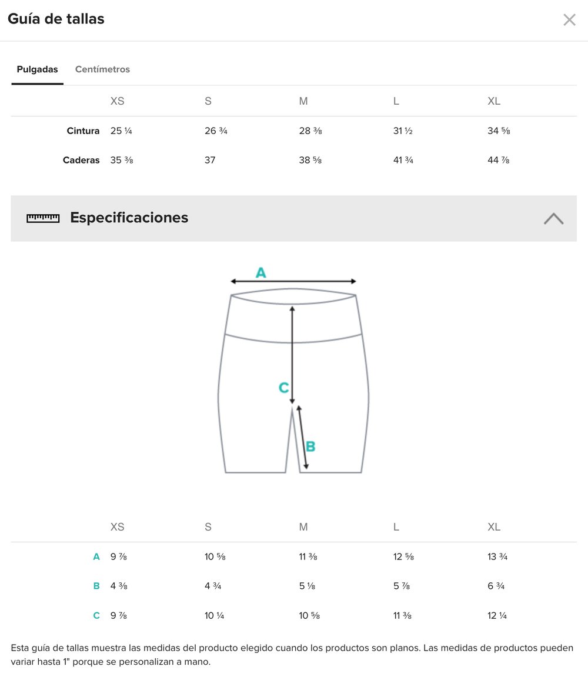Viewport: 588px width, 700px height.
Task: Close the Guía de tallas dialog
Action: 569,20
